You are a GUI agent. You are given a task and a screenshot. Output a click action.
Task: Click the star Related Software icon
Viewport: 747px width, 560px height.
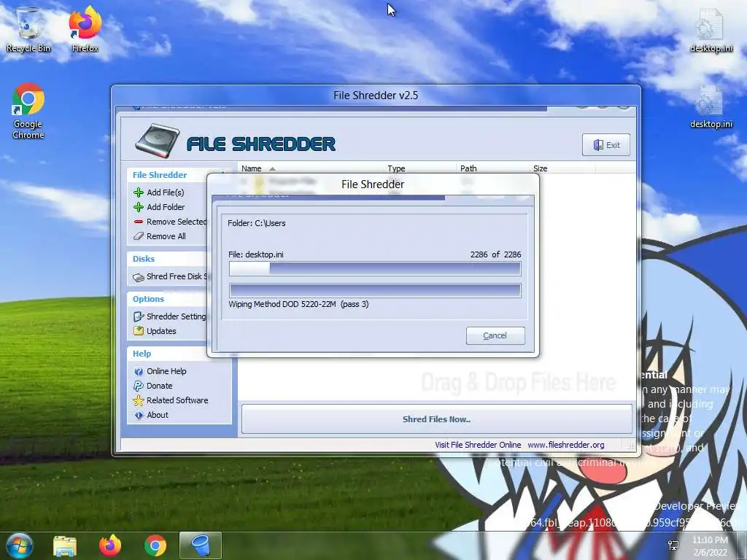[139, 400]
